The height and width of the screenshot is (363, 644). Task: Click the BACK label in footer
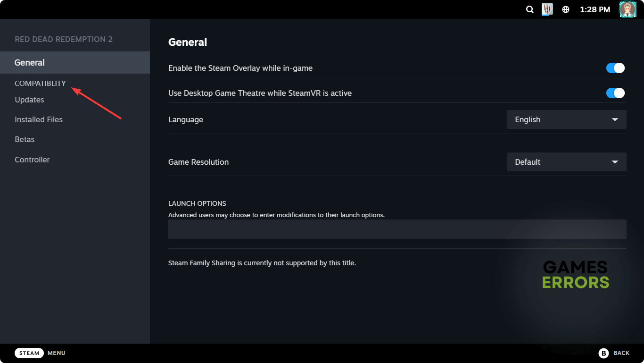pos(621,353)
